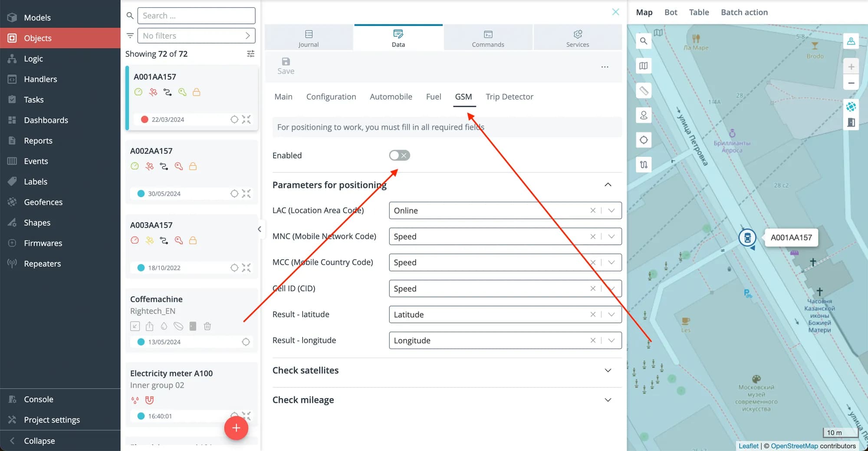Screen dimensions: 868x451
Task: Click the object search input field
Action: pyautogui.click(x=196, y=16)
